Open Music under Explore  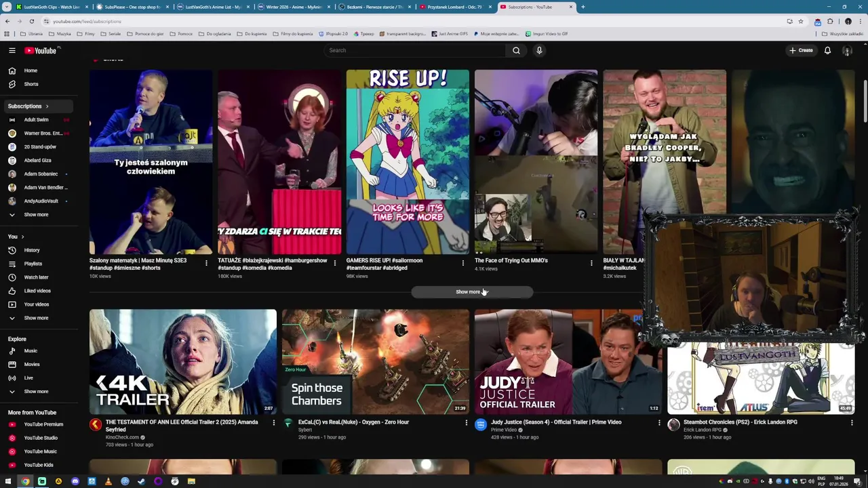pos(37,351)
